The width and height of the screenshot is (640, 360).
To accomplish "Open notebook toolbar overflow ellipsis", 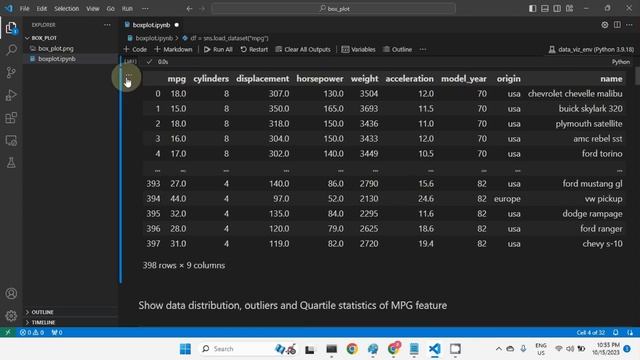I will click(x=423, y=49).
